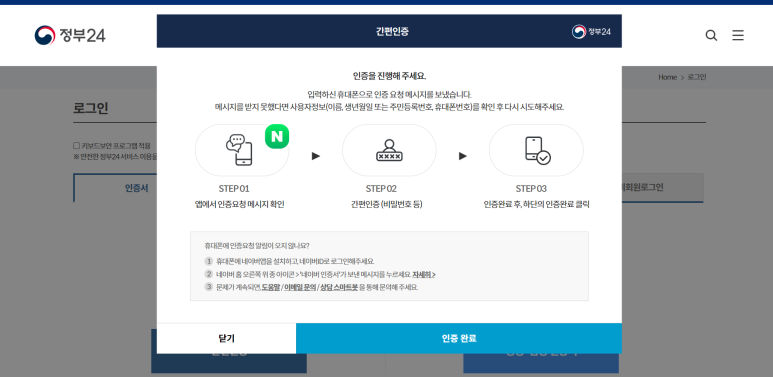The height and width of the screenshot is (377, 773).
Task: Select the 인증서 login tab
Action: pos(115,188)
